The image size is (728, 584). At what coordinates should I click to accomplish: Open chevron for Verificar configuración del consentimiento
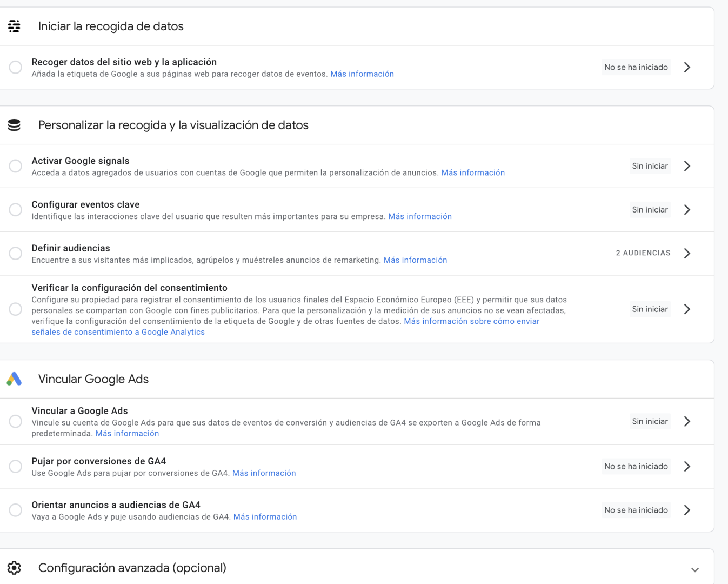pyautogui.click(x=687, y=309)
